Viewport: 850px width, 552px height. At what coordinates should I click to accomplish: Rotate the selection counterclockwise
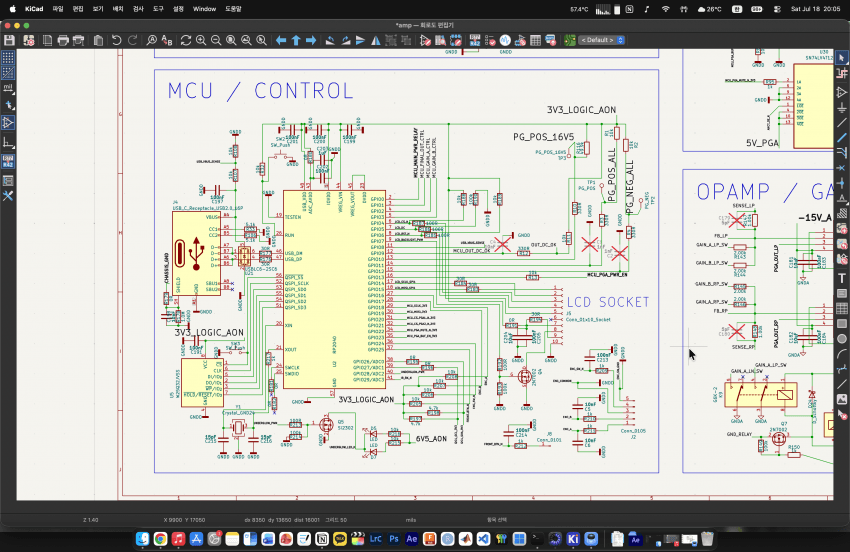pos(330,40)
